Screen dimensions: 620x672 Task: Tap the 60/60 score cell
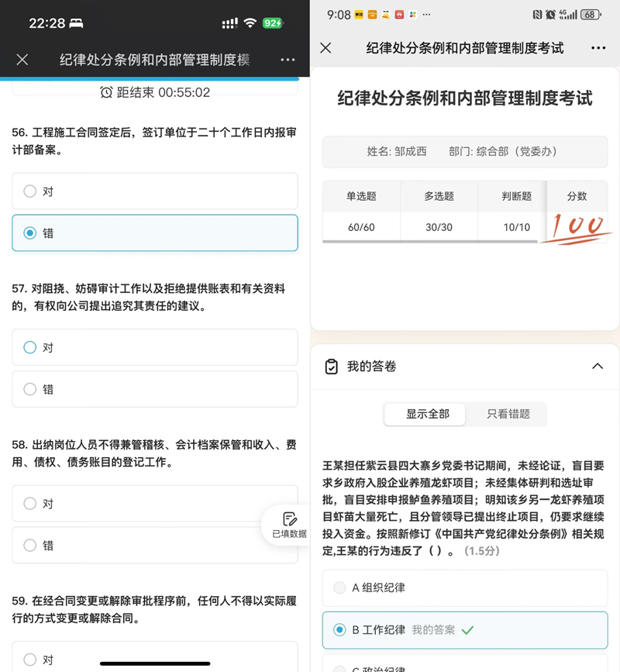tap(361, 227)
